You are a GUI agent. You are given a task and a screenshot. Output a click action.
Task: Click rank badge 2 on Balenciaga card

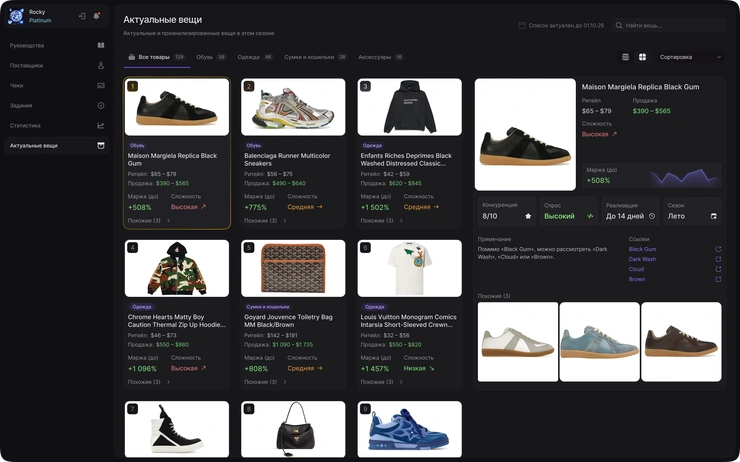[249, 86]
